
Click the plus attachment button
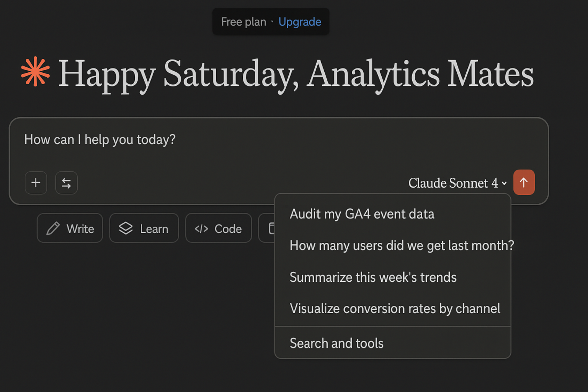[x=36, y=183]
